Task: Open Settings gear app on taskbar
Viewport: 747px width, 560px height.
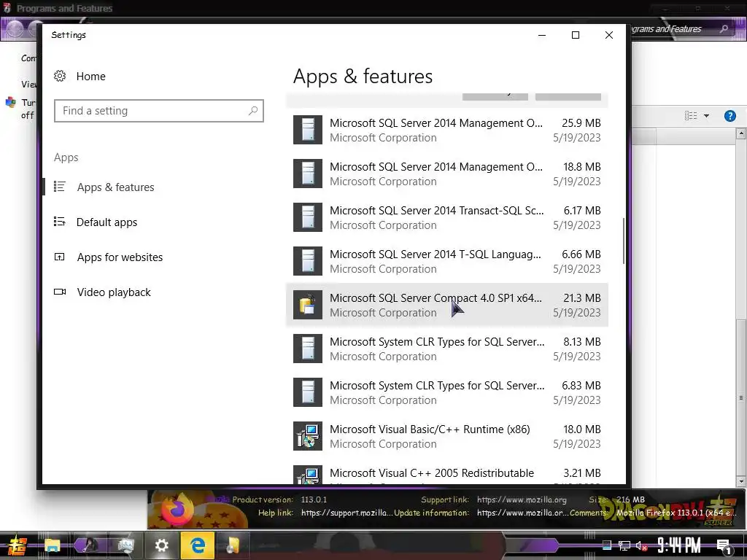Action: pos(162,545)
